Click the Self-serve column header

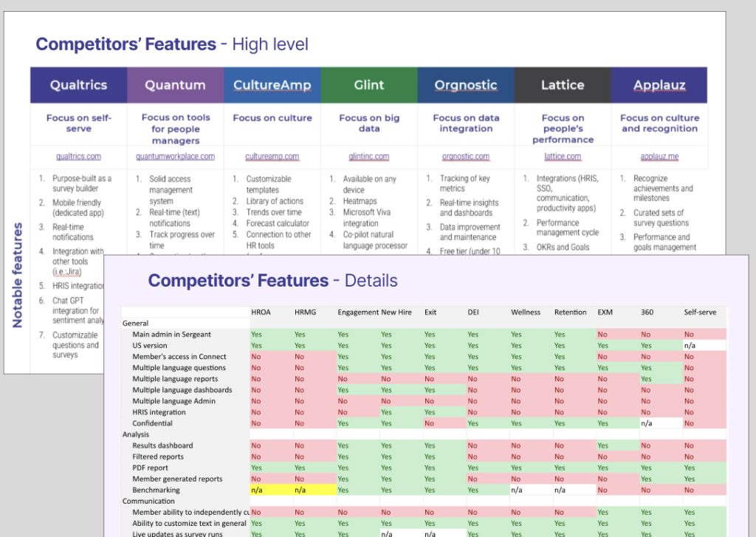[x=700, y=312]
